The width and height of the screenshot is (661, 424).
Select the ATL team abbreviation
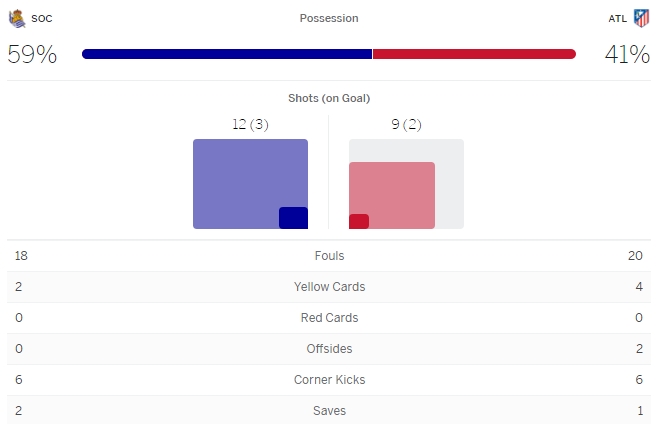[x=618, y=18]
